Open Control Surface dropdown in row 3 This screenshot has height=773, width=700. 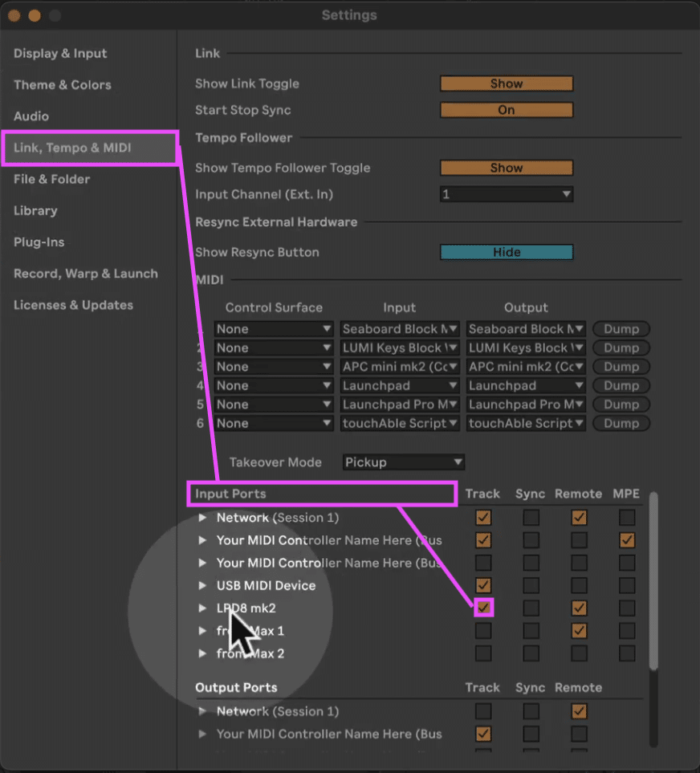[x=274, y=367]
